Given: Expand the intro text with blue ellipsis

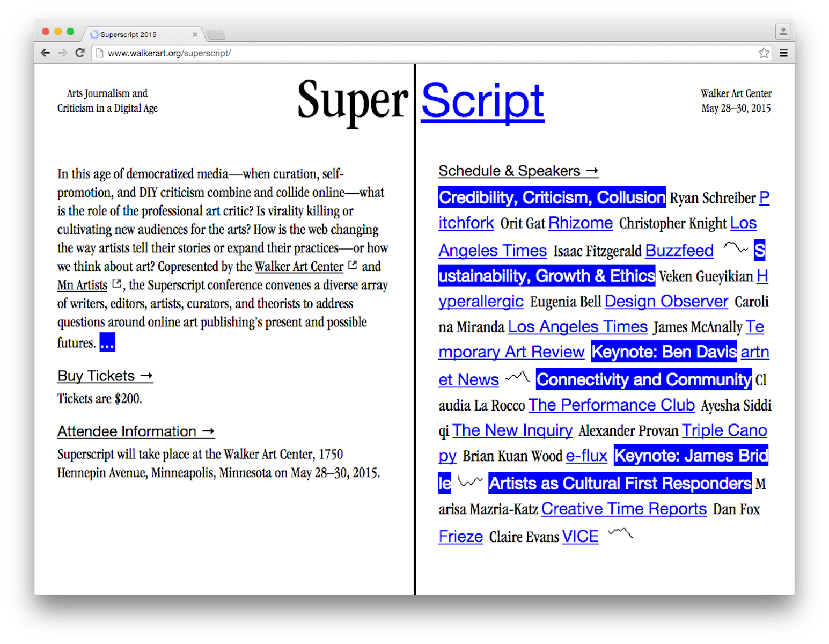Looking at the screenshot, I should (x=107, y=342).
